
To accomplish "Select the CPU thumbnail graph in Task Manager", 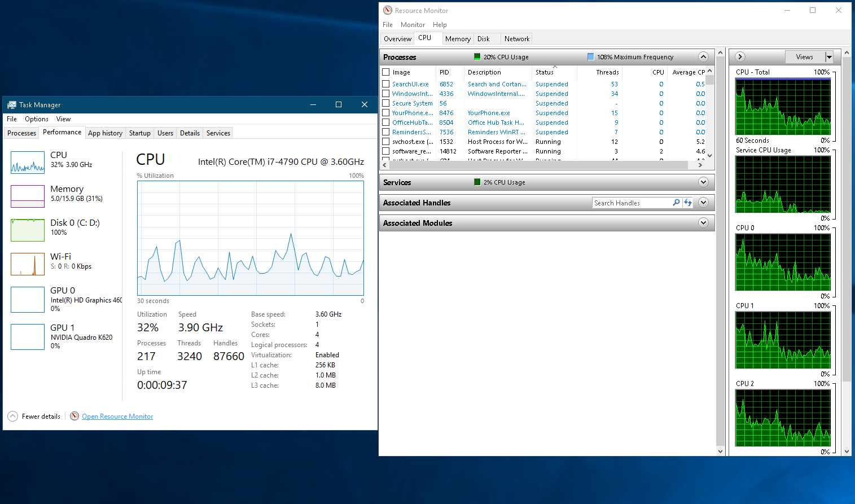I will click(x=28, y=162).
